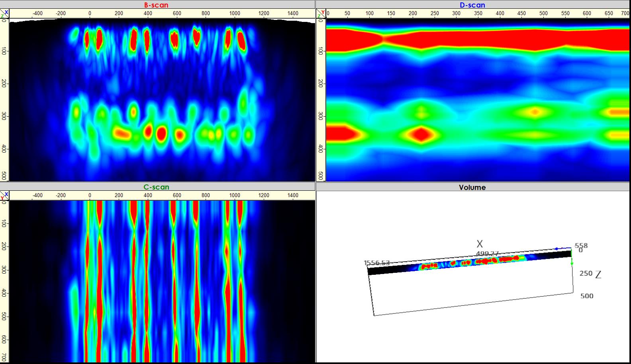The width and height of the screenshot is (631, 364).
Task: Select the B-scan panel title
Action: pos(156,5)
